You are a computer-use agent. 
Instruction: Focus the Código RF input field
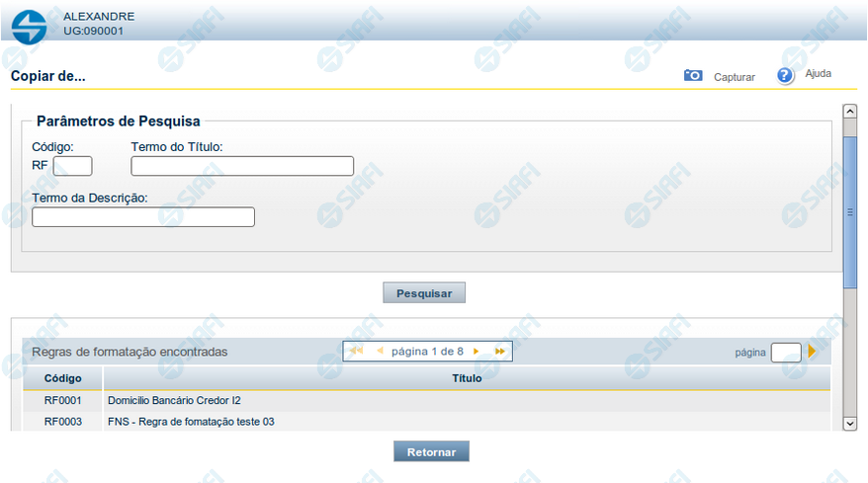tap(72, 166)
